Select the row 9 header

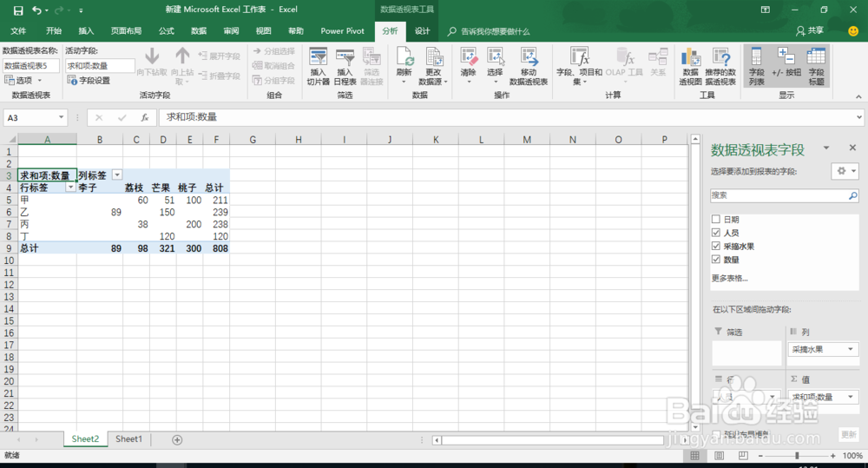pyautogui.click(x=9, y=248)
